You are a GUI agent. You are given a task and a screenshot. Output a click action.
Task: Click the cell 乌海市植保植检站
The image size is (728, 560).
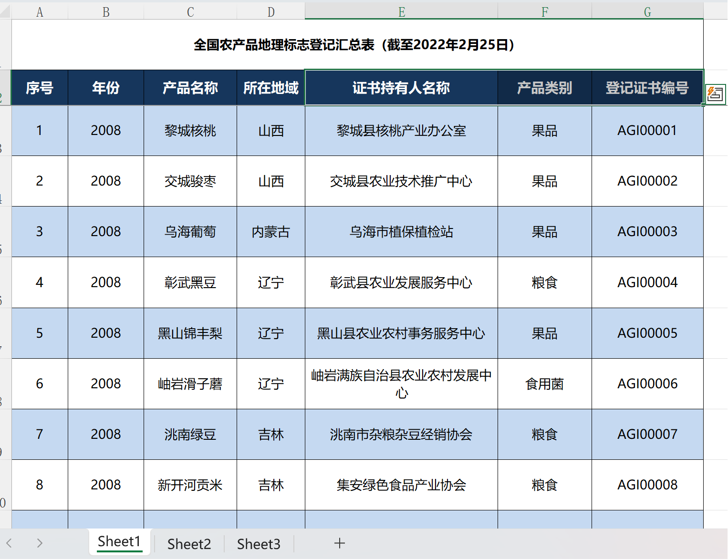pyautogui.click(x=402, y=232)
